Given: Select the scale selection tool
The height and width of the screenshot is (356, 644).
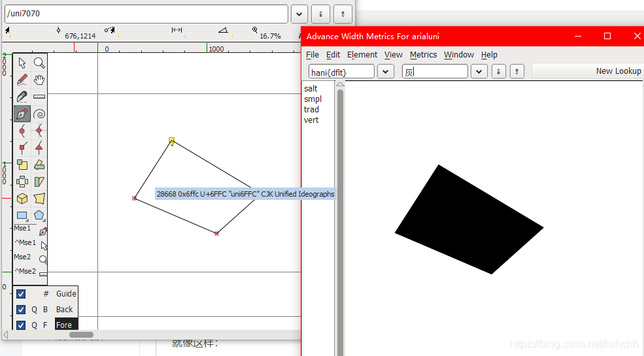Looking at the screenshot, I should pyautogui.click(x=22, y=165).
